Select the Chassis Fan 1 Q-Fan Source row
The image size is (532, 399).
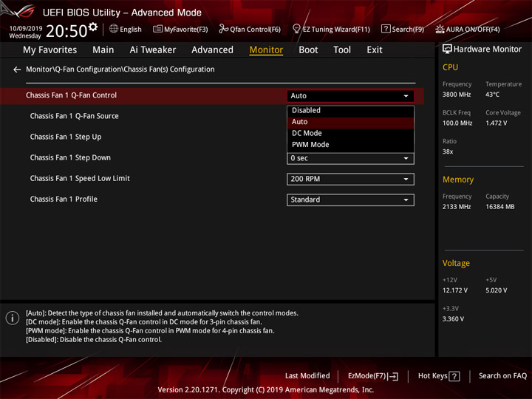[x=75, y=116]
